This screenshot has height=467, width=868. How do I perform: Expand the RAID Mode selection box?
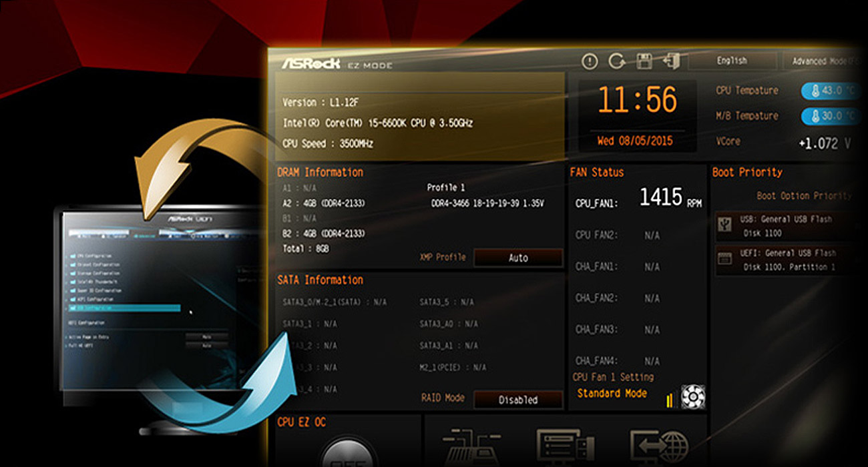[517, 400]
